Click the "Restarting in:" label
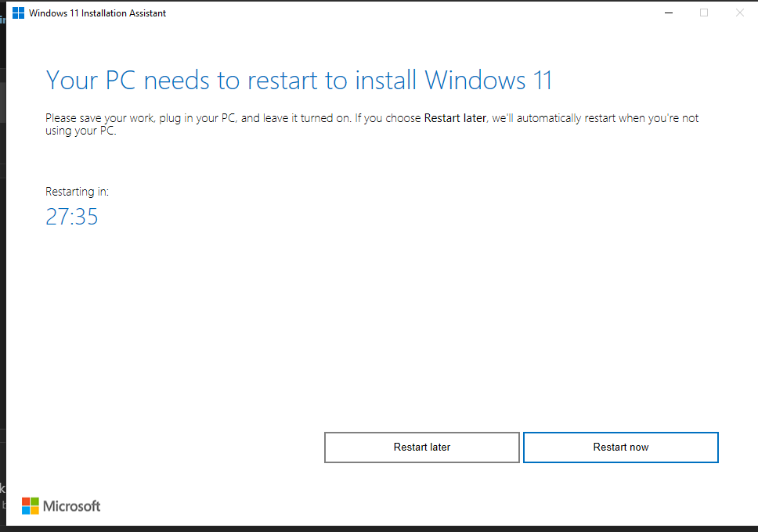The height and width of the screenshot is (532, 758). 77,192
